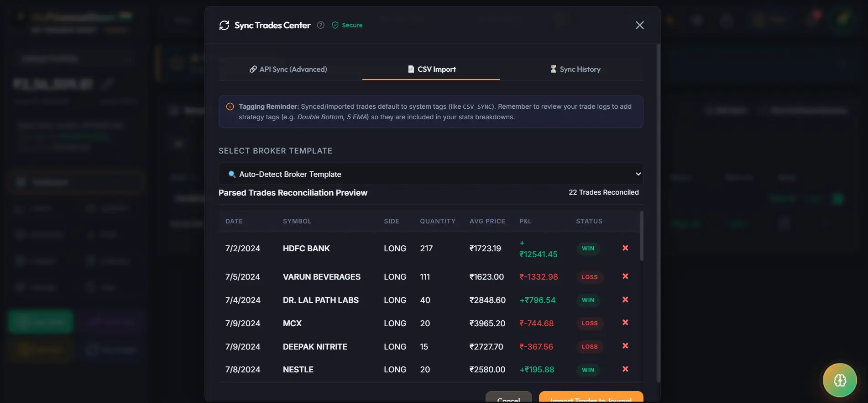This screenshot has width=868, height=403.
Task: Select the MCX symbol cell
Action: click(x=292, y=323)
